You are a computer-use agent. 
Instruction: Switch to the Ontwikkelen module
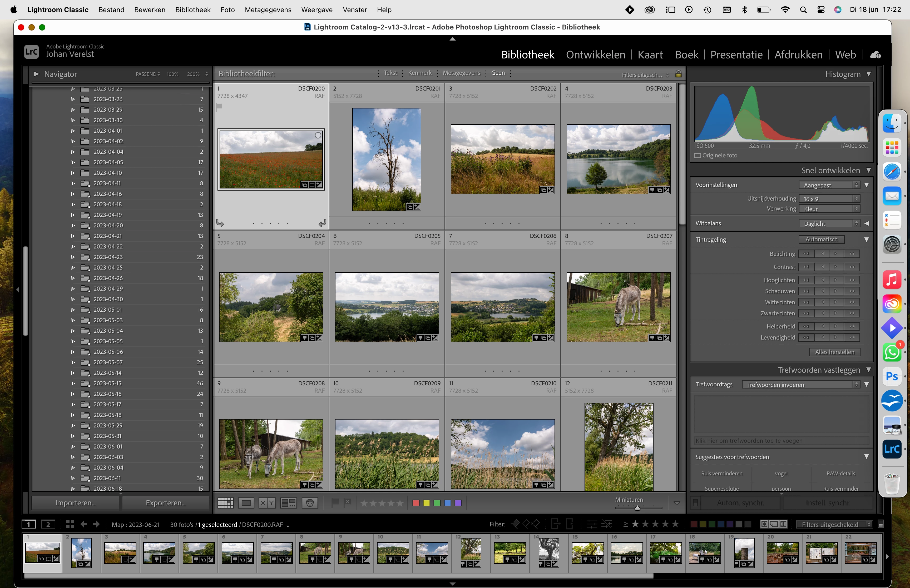coord(595,55)
